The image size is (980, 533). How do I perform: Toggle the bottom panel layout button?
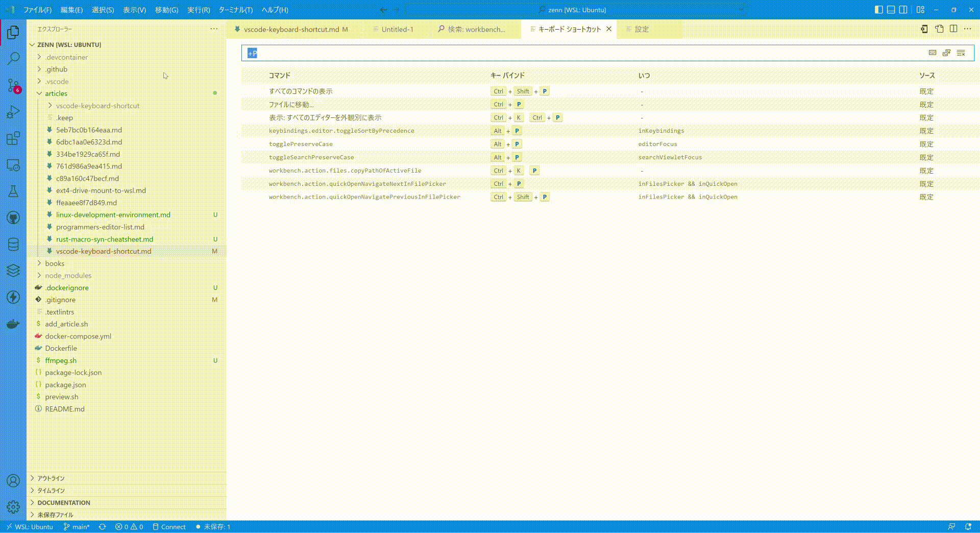891,10
